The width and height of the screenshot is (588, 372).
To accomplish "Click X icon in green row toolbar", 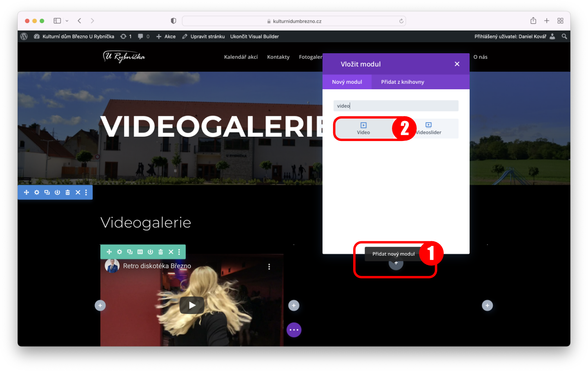I will pos(171,252).
